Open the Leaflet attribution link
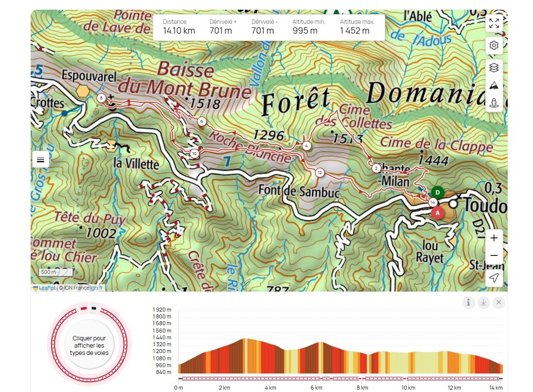 click(47, 288)
